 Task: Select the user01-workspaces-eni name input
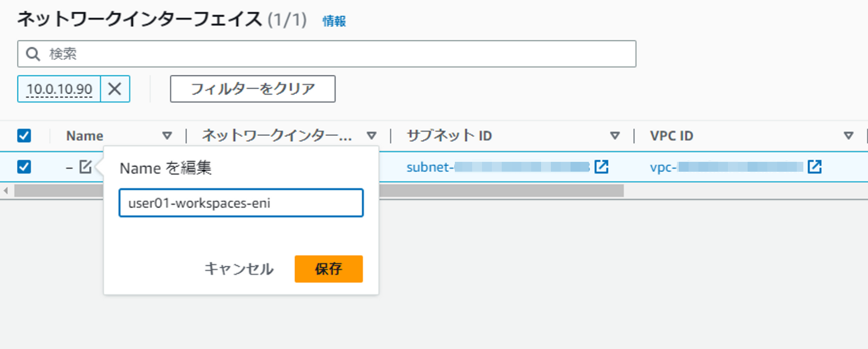tap(241, 203)
